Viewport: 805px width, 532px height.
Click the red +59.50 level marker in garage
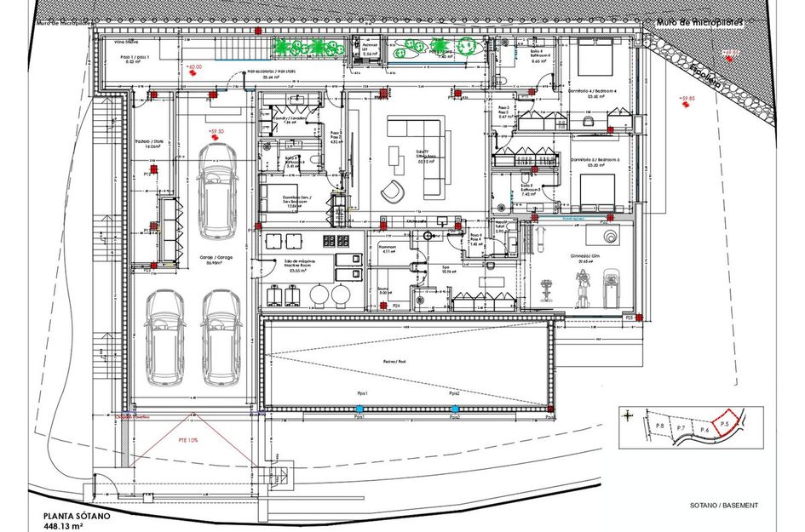(x=216, y=131)
